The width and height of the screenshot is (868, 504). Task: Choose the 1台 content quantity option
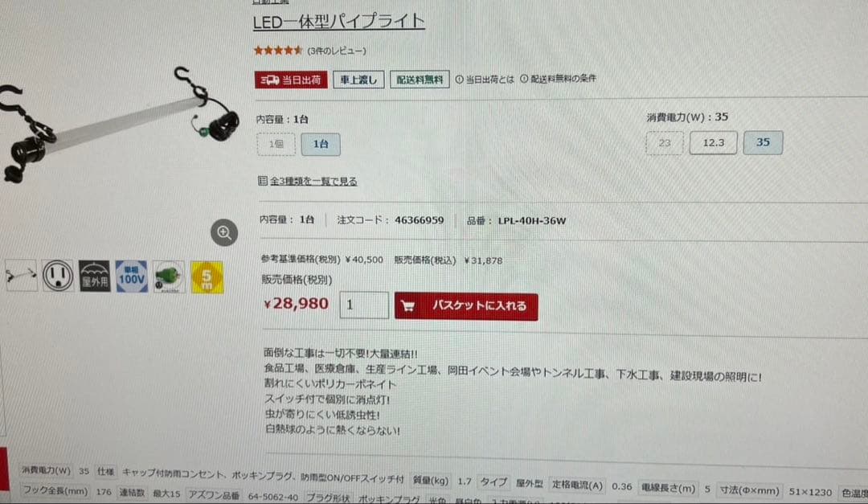(321, 145)
